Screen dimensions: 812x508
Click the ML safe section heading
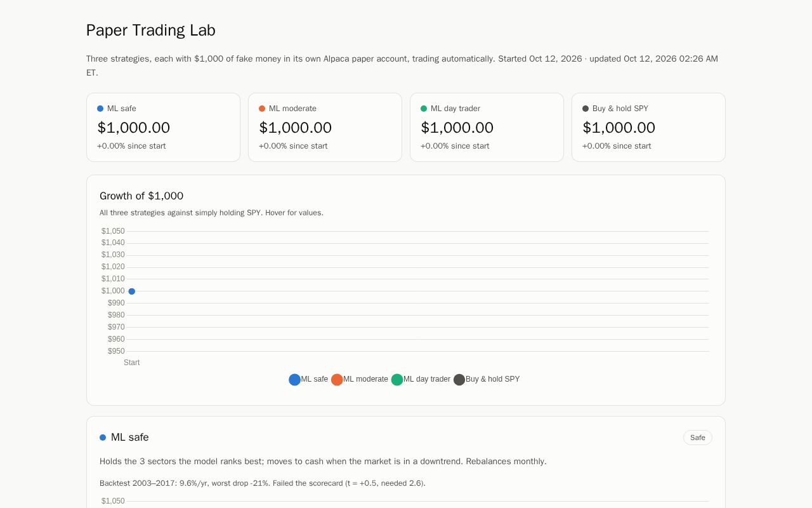[x=130, y=438]
